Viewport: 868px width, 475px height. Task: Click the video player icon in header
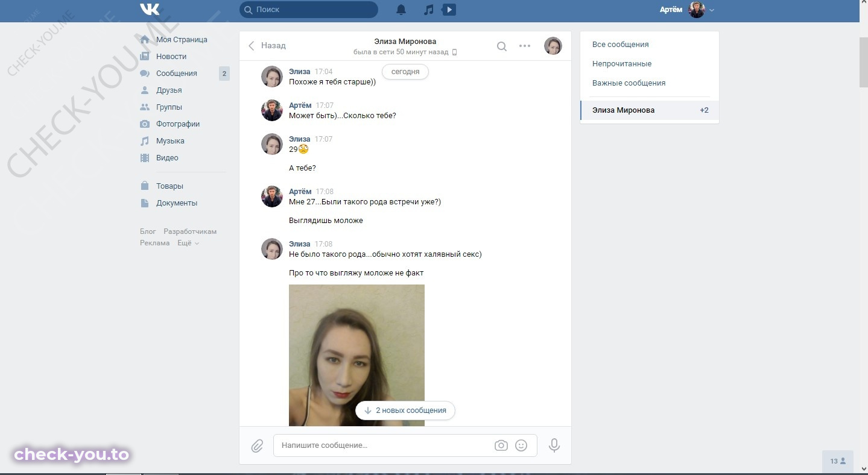click(449, 10)
